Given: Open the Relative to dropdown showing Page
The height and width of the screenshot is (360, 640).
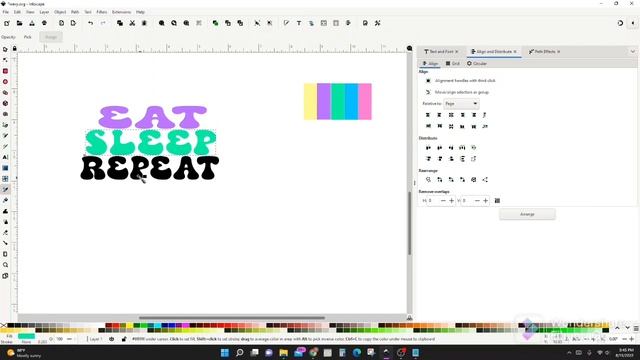Looking at the screenshot, I should pyautogui.click(x=461, y=104).
